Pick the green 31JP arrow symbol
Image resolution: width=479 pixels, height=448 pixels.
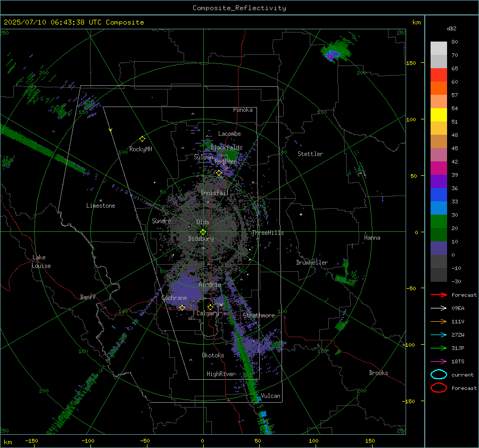(439, 348)
